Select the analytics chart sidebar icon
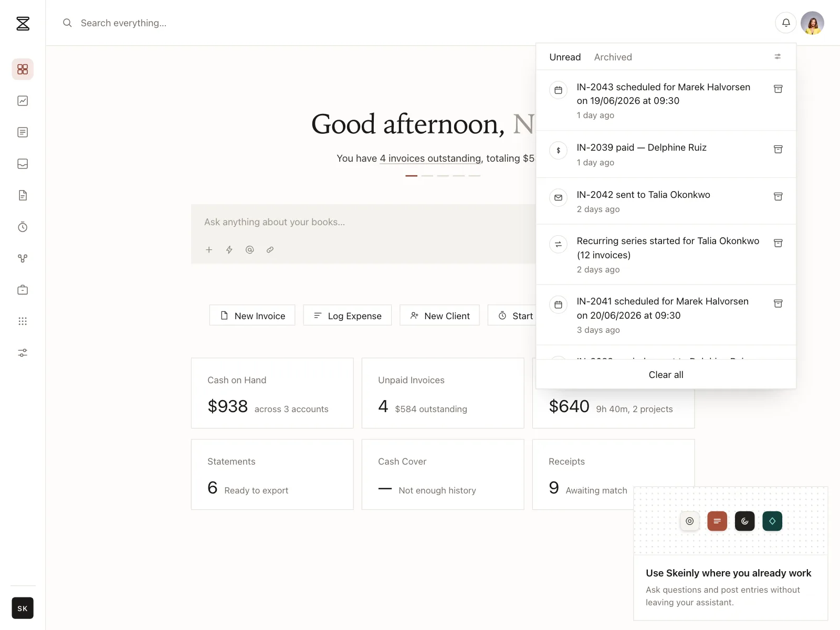This screenshot has height=630, width=840. [x=23, y=101]
